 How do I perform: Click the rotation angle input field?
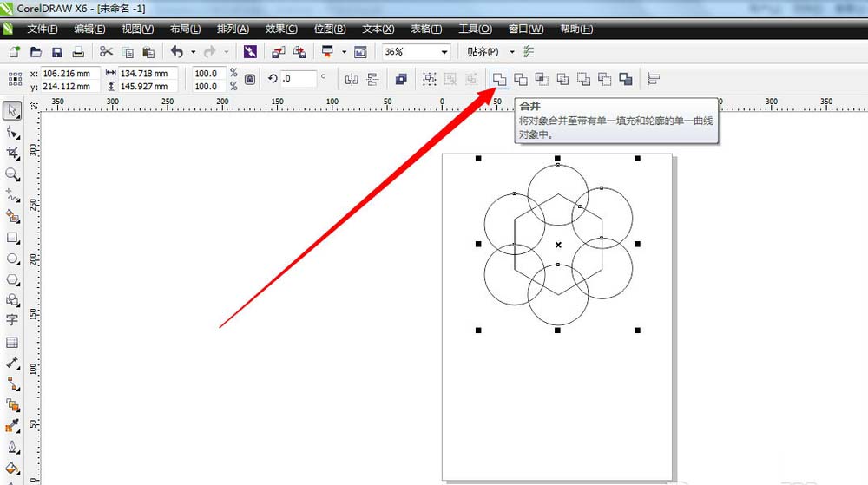pos(299,79)
